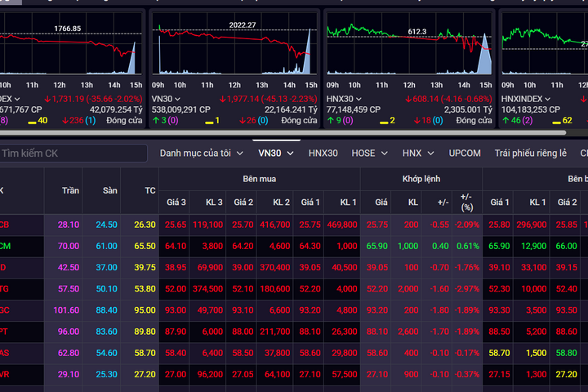Switch to the HNX30 tab in the price board
Viewport: 588px width, 392px height.
[x=323, y=153]
